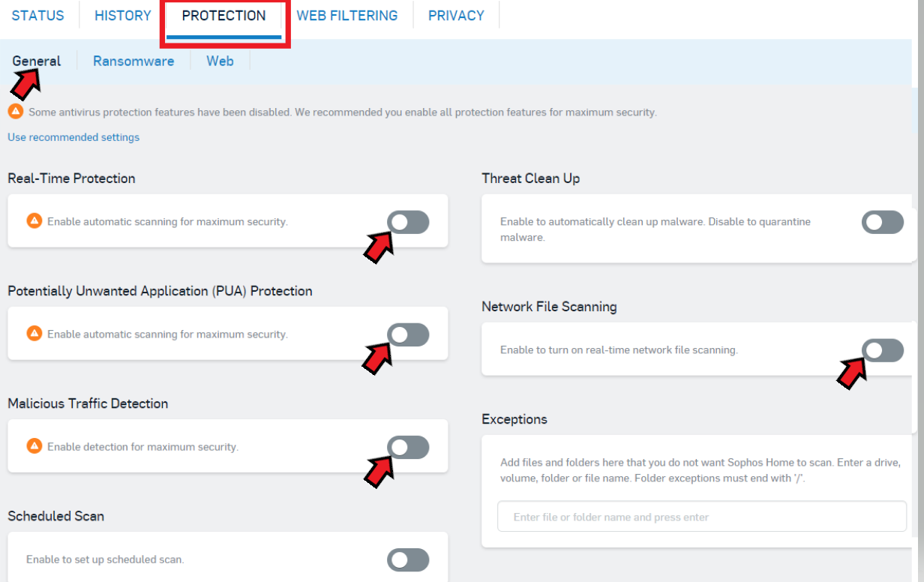
Task: Switch to the History tab
Action: click(123, 15)
